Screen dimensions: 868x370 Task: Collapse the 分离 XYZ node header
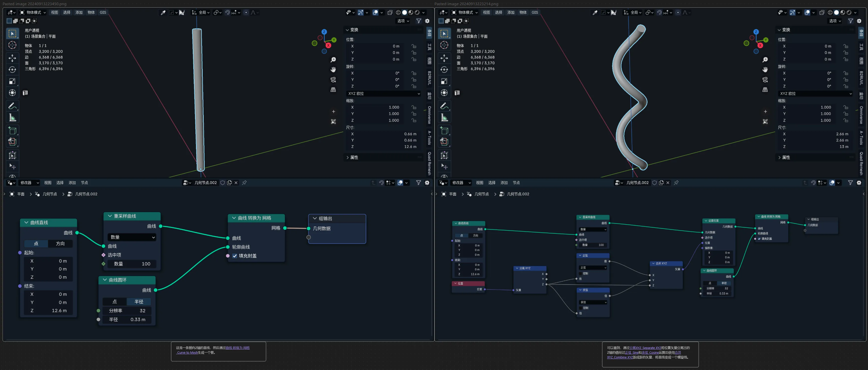coord(517,268)
